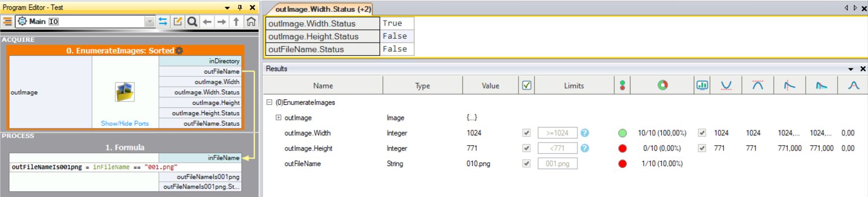
Task: Click the Show/Hide Ports link
Action: pos(125,123)
